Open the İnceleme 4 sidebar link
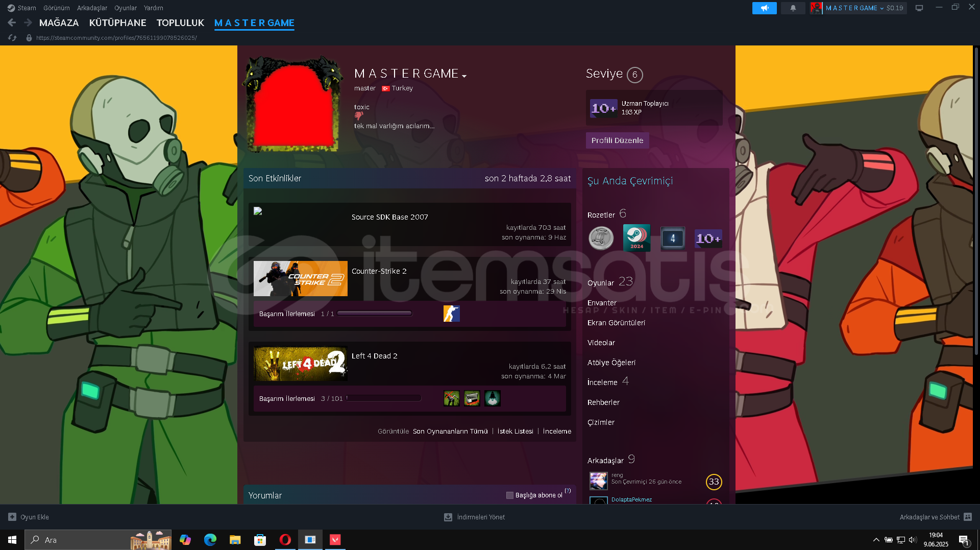The width and height of the screenshot is (980, 550). tap(608, 381)
